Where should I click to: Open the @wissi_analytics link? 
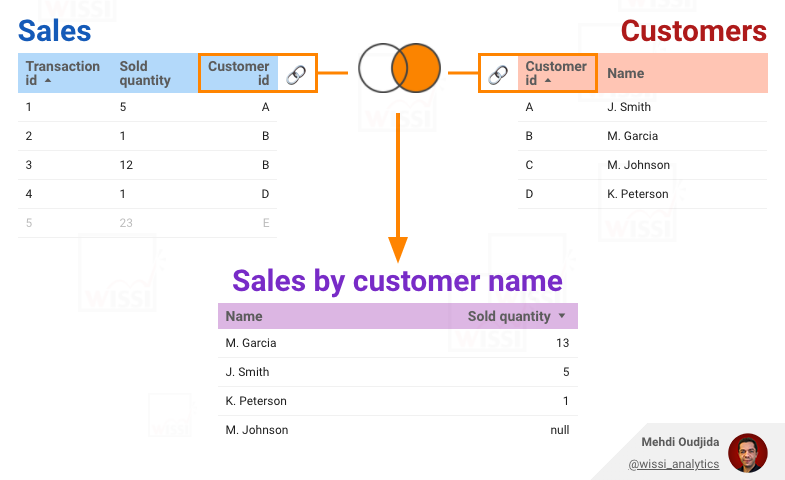pyautogui.click(x=673, y=464)
